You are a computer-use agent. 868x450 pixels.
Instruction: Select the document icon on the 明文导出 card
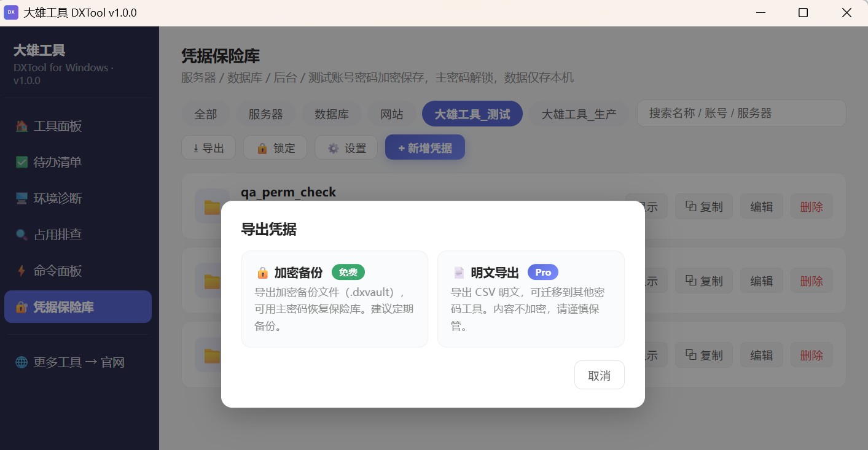point(459,273)
